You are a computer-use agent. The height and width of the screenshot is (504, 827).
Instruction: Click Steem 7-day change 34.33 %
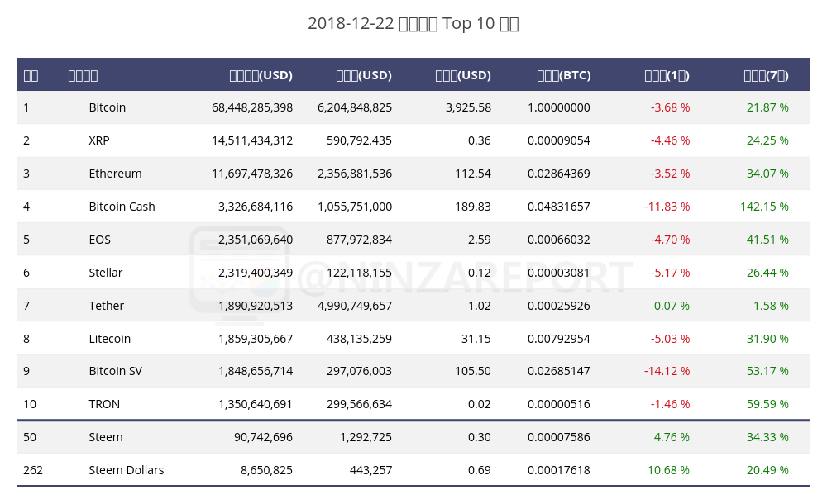tap(767, 437)
